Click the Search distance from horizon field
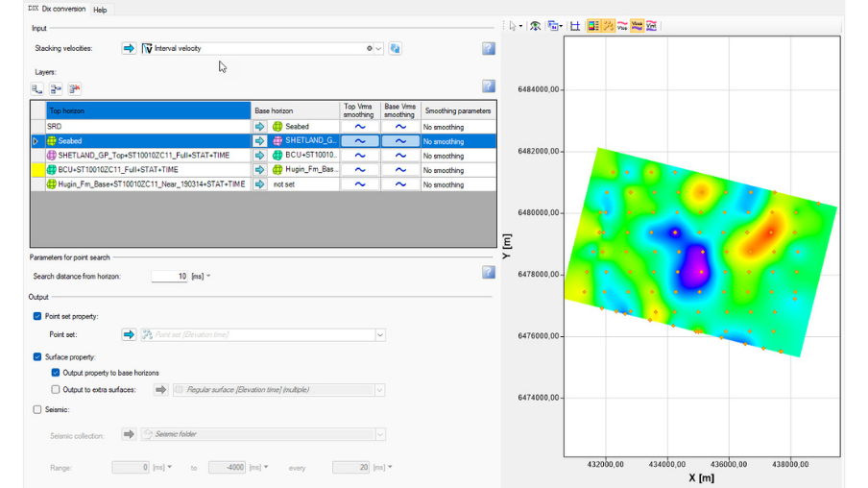Viewport: 868px width, 488px height. pos(170,276)
